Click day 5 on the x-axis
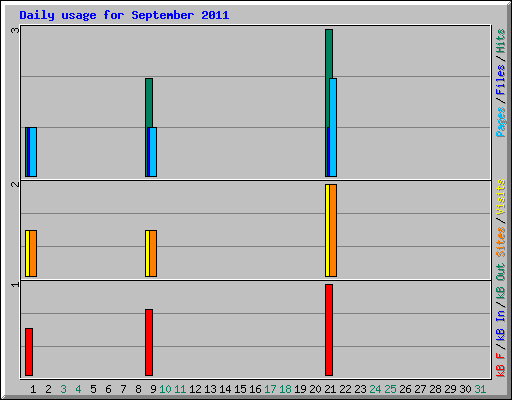 click(x=93, y=389)
